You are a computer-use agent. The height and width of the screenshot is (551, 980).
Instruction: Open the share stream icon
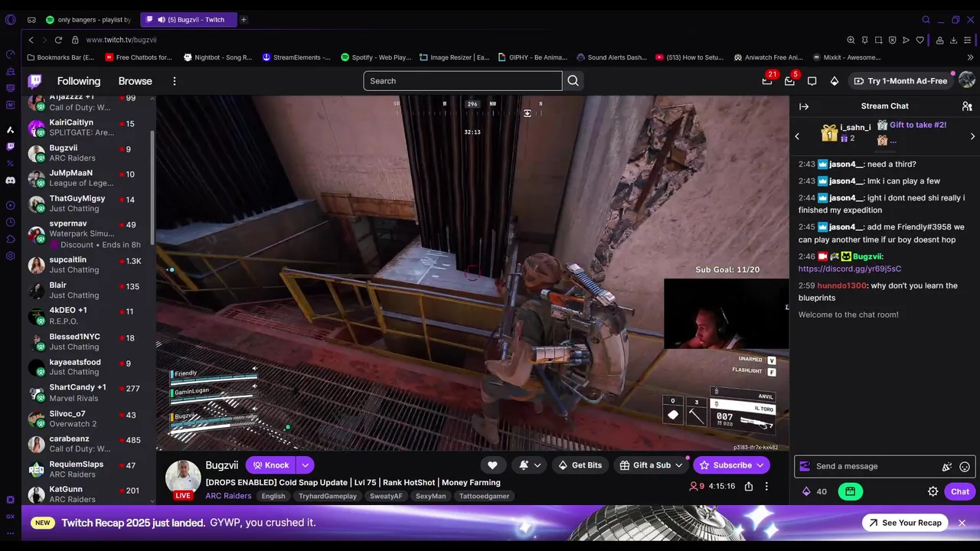click(749, 486)
